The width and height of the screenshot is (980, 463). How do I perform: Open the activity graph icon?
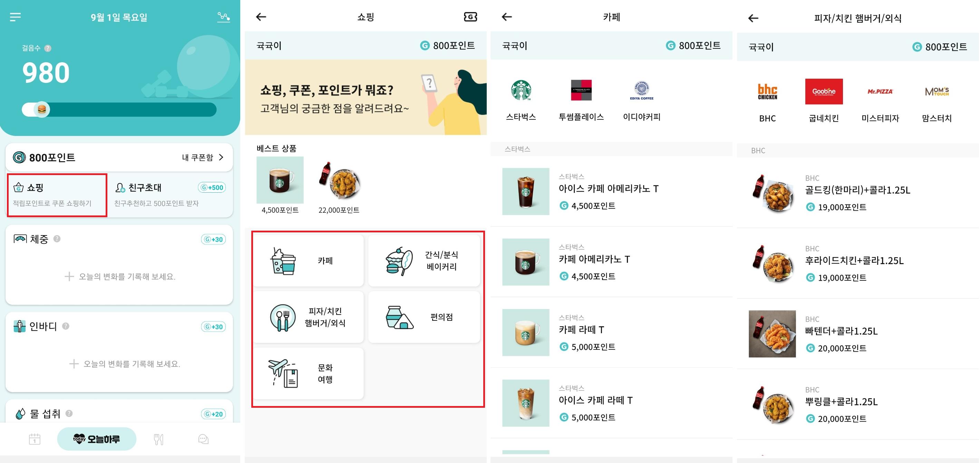[223, 17]
